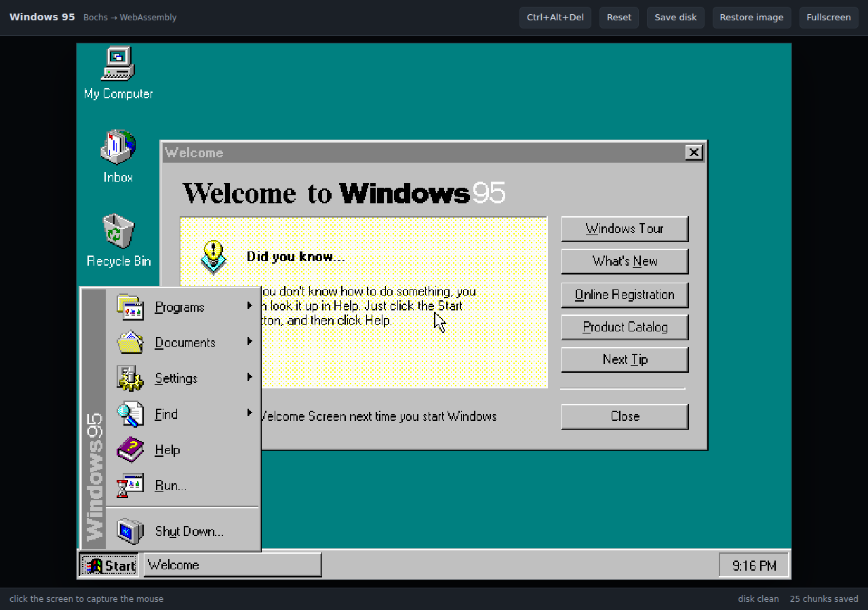Click the Online Registration button

tap(625, 295)
